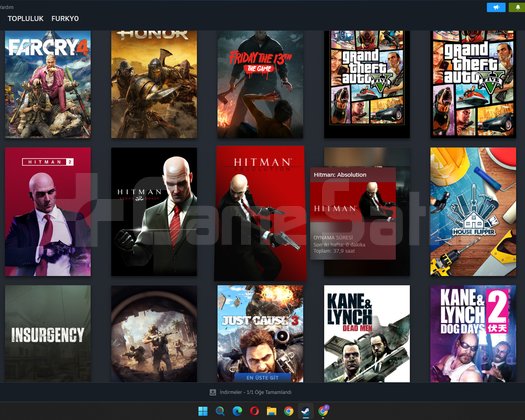The image size is (525, 420).
Task: Click the downloads icon in status bar
Action: 213,392
